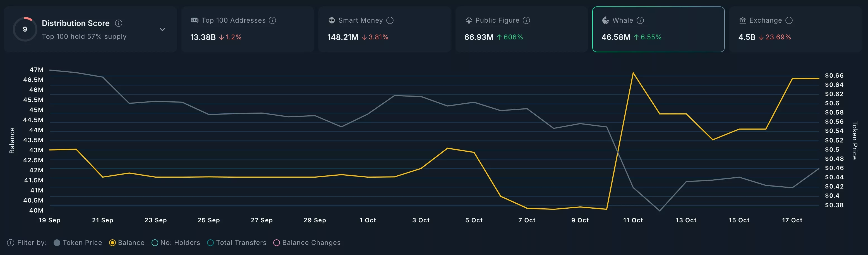
Task: Click the Exchange bank icon
Action: tap(743, 20)
